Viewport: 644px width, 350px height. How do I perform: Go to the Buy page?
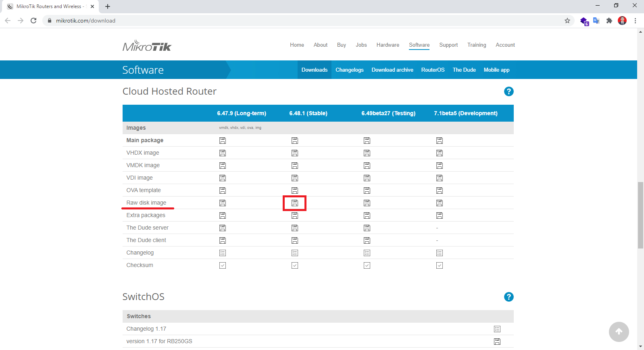coord(342,45)
